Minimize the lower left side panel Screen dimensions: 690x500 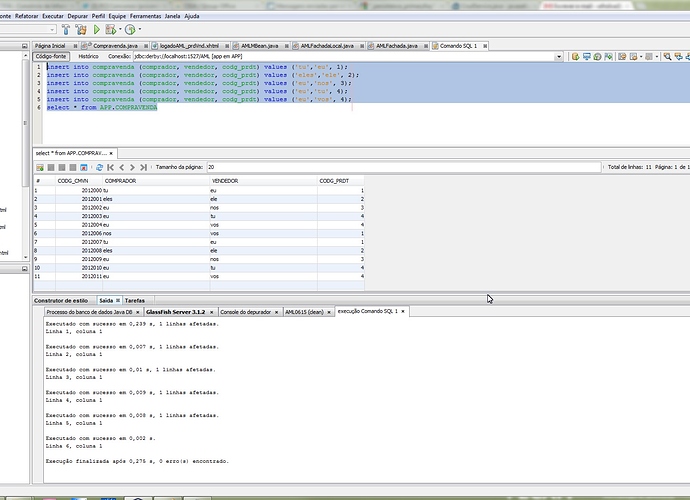(x=25, y=268)
